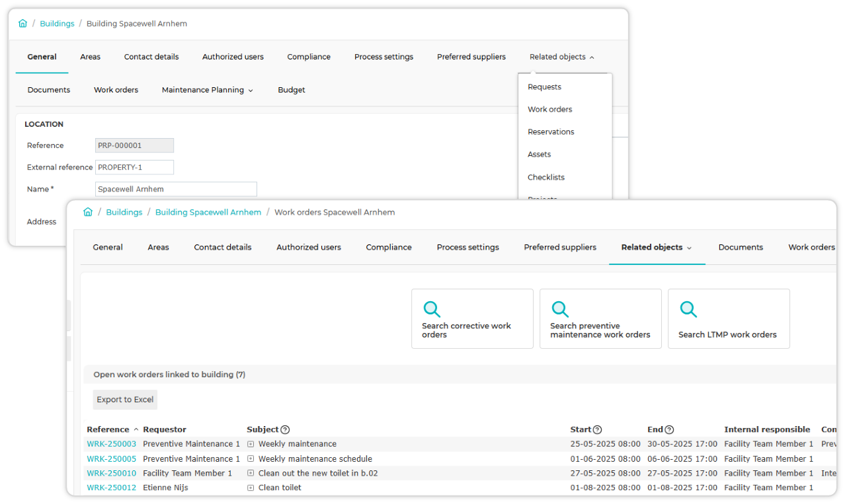845x504 pixels.
Task: Click the Export to Excel button
Action: coord(125,400)
